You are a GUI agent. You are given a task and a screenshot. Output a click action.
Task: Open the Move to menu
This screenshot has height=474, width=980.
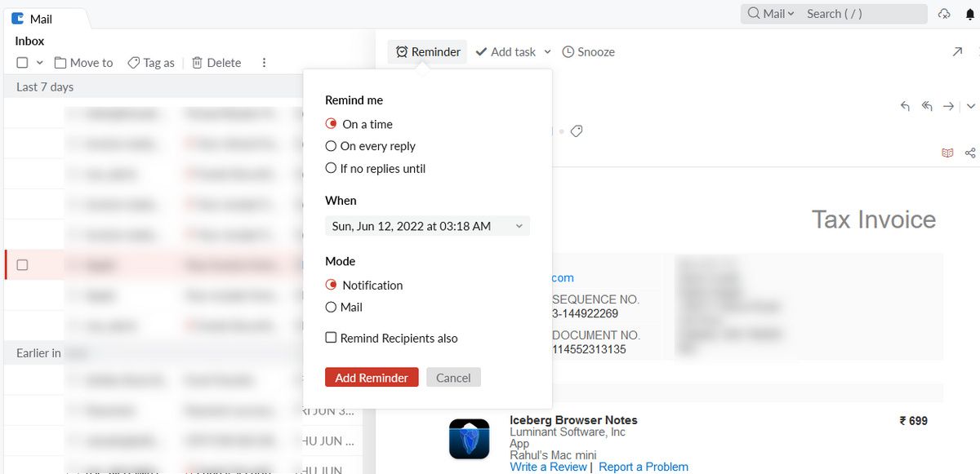(83, 63)
